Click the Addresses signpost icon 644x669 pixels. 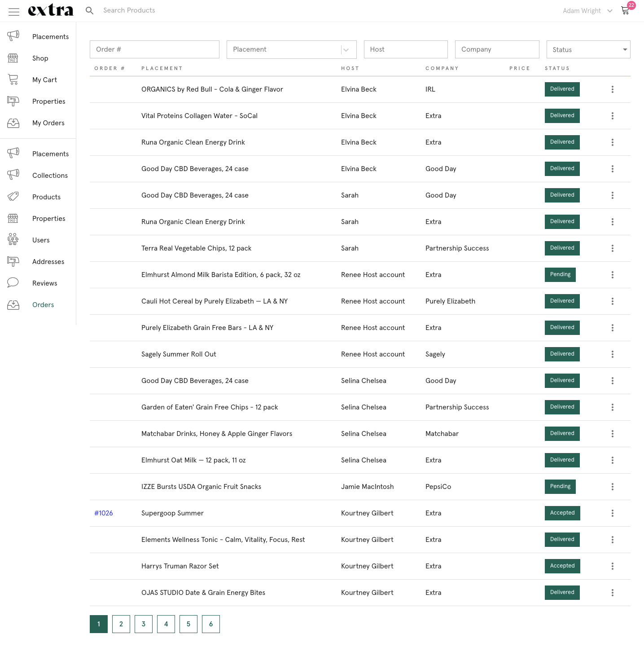coord(13,261)
